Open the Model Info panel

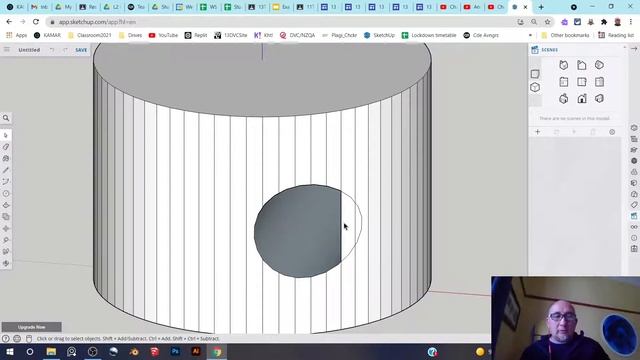[x=634, y=238]
